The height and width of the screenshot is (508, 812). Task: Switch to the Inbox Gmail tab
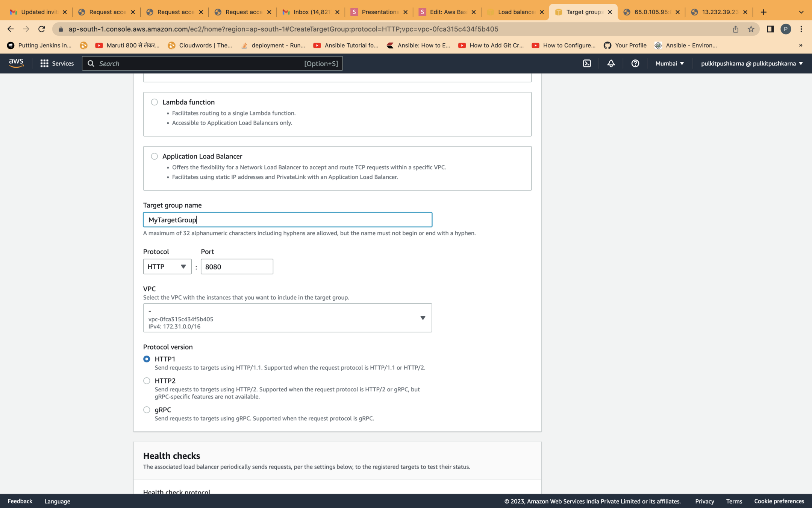(311, 12)
